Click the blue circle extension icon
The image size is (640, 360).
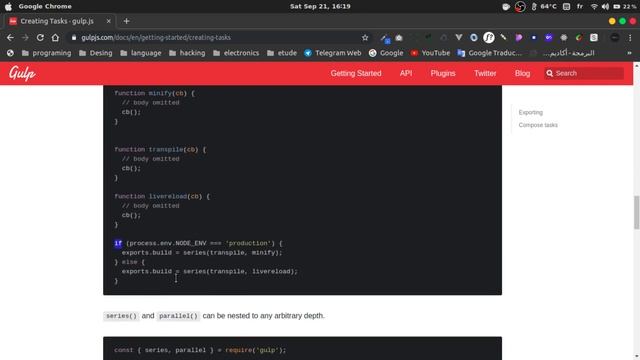(473, 38)
